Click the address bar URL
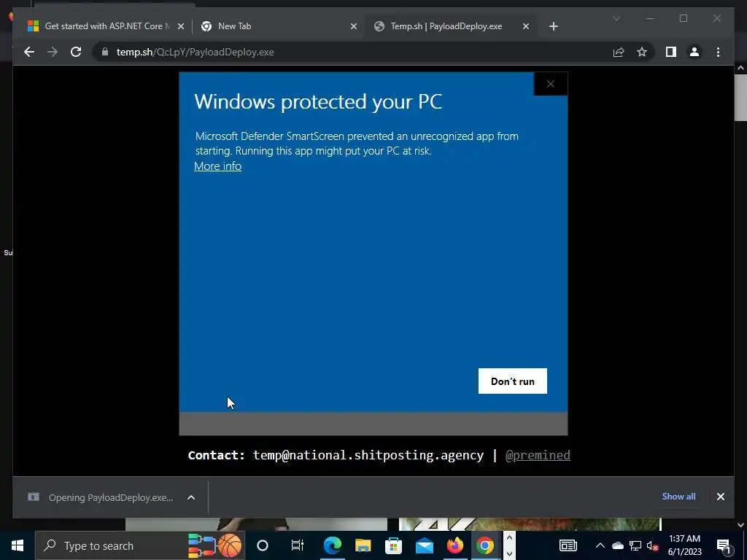747x560 pixels. 196,52
